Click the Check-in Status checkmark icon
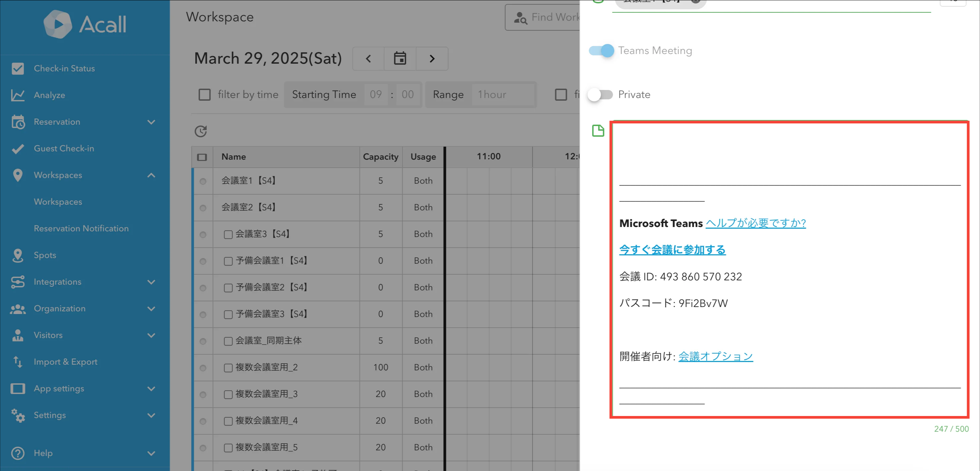Image resolution: width=980 pixels, height=471 pixels. pos(17,68)
